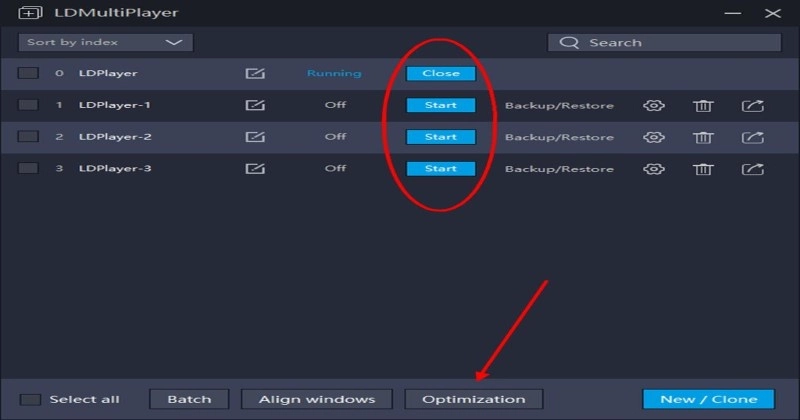Create desktop shortcut for LDPlayer-1 instance
800x420 pixels.
point(752,105)
